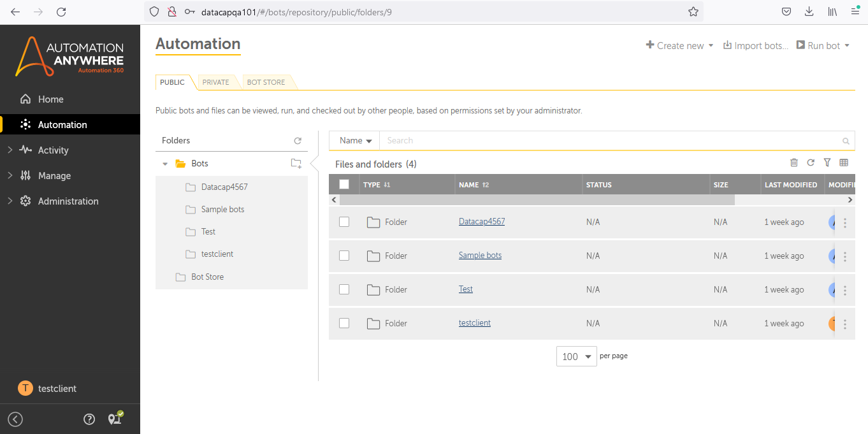Open the Run bot dropdown
This screenshot has height=434, width=868.
tap(823, 45)
